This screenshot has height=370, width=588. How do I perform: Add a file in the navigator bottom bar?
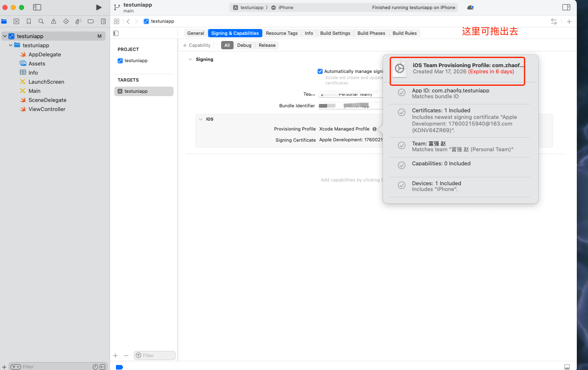tap(4, 367)
